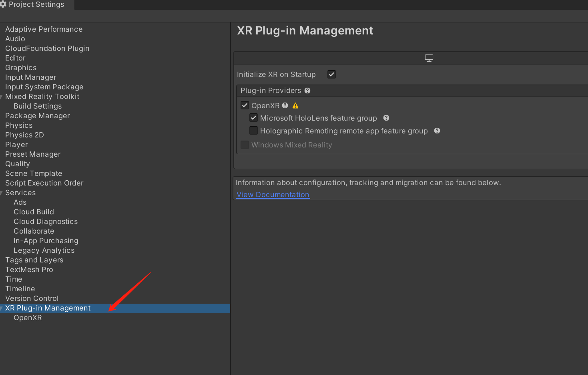Select Graphics settings

click(21, 68)
